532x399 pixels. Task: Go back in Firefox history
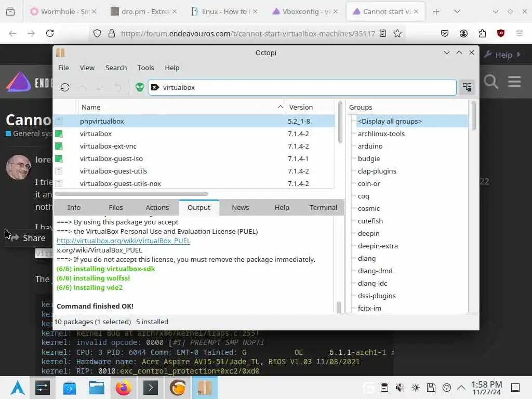pyautogui.click(x=12, y=33)
